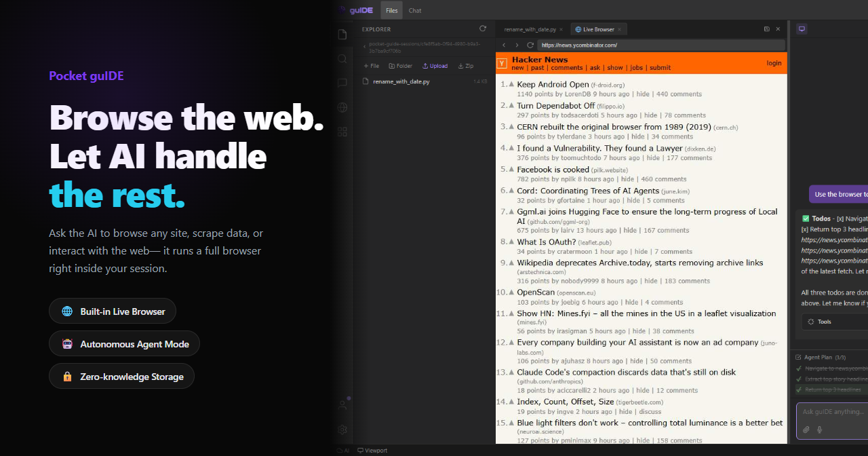The height and width of the screenshot is (456, 868).
Task: Switch to the Files tab
Action: pyautogui.click(x=391, y=10)
